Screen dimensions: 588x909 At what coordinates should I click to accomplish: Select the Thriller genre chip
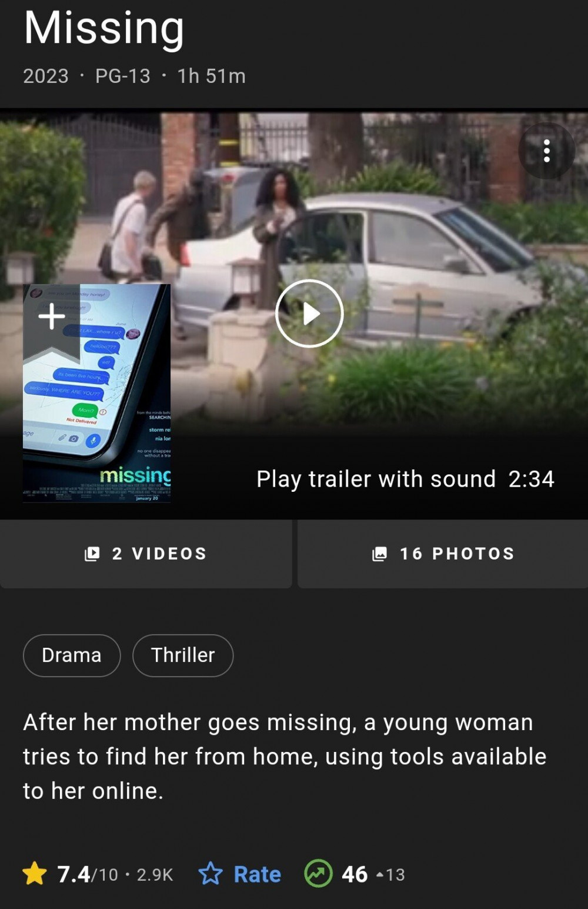183,655
